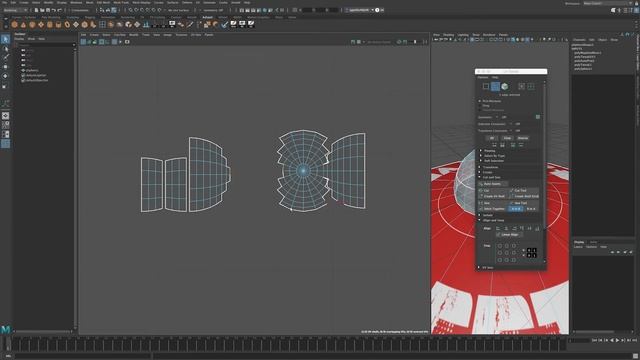Open the Cut/Sew menu in UV Editor
640x360 pixels.
point(120,35)
